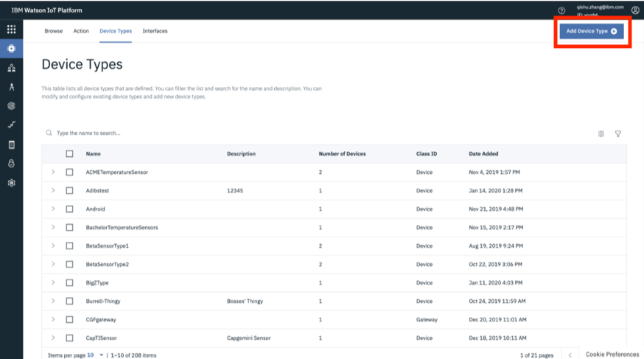
Task: Expand the Burrell-Thingy row
Action: (53, 301)
